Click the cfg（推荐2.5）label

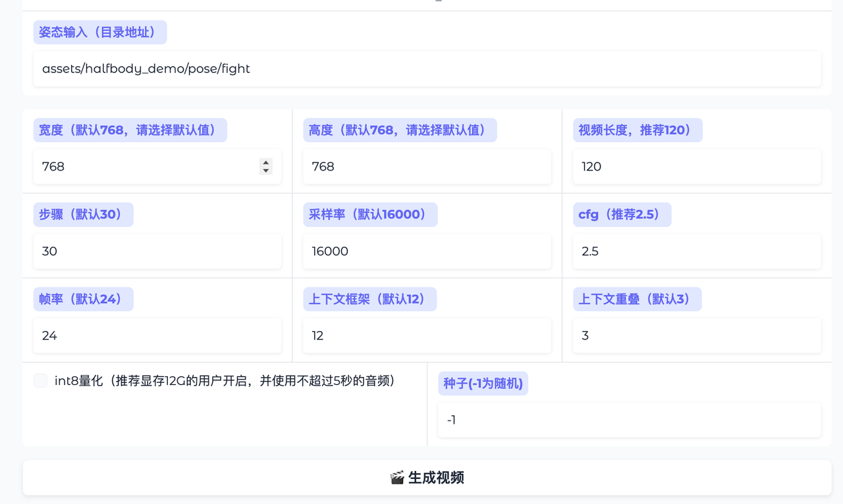622,214
